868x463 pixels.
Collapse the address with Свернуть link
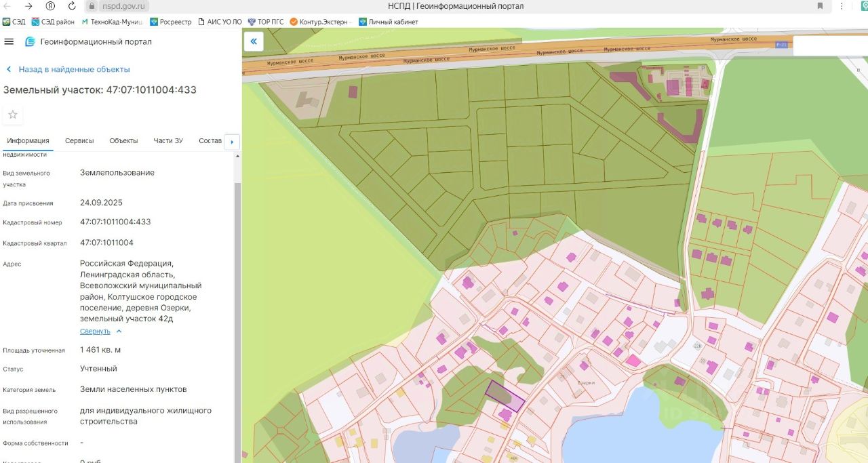[95, 331]
